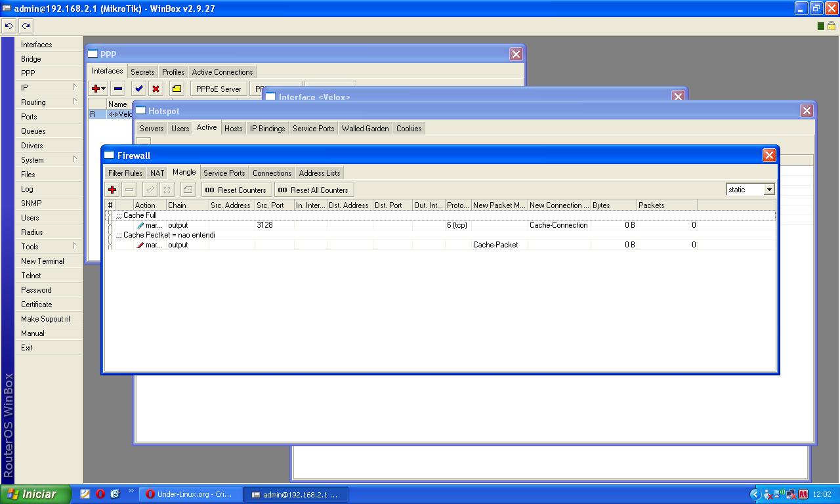Add comment with yellow note icon in PPP
This screenshot has height=504, width=840.
tap(177, 89)
